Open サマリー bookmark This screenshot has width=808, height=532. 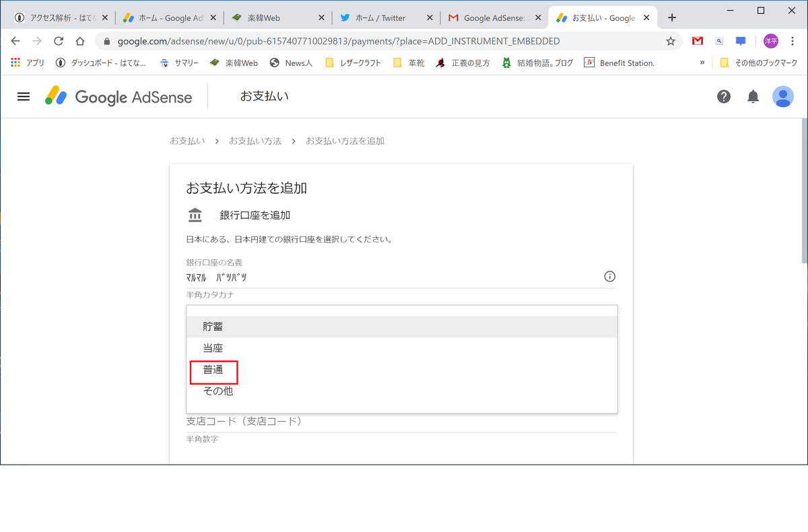(179, 63)
